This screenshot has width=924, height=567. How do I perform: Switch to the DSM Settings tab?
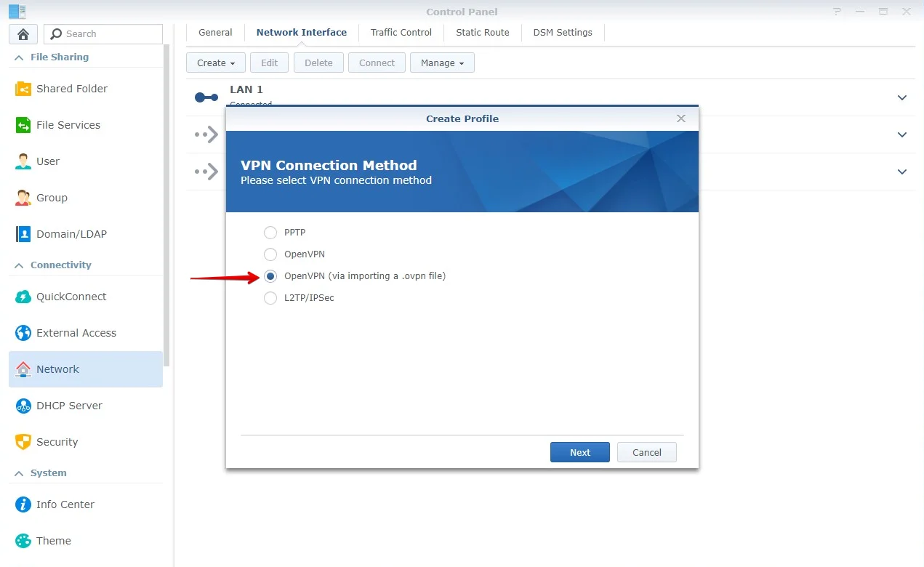(x=562, y=33)
